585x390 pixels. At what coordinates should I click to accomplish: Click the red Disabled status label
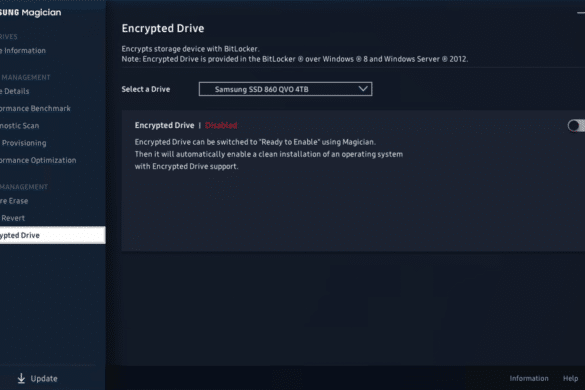tap(221, 125)
